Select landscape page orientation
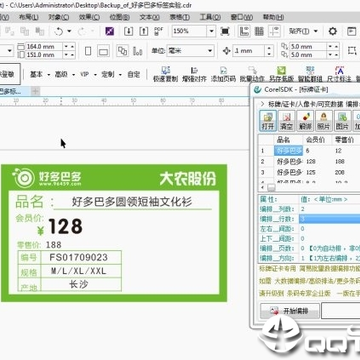360x360 pixels. coord(104,51)
